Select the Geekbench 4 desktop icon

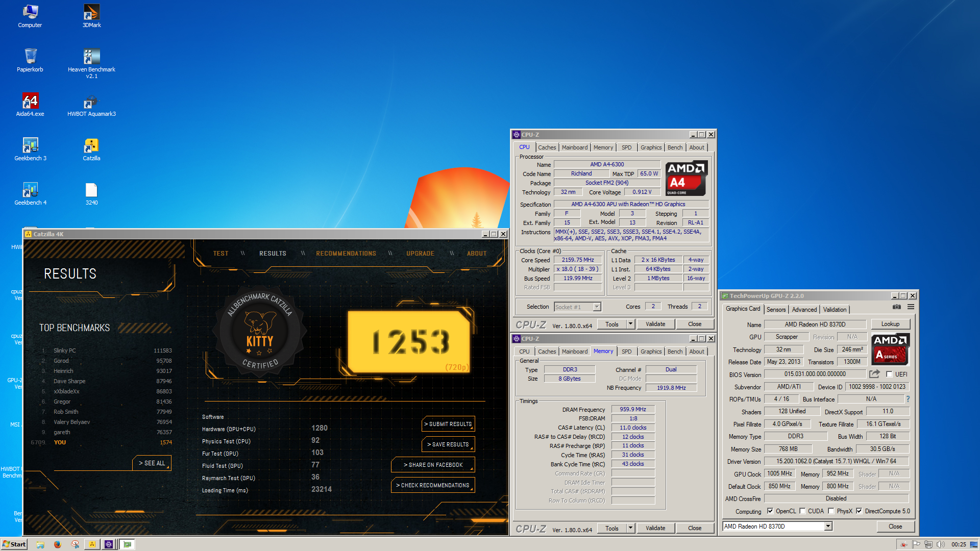pyautogui.click(x=30, y=193)
